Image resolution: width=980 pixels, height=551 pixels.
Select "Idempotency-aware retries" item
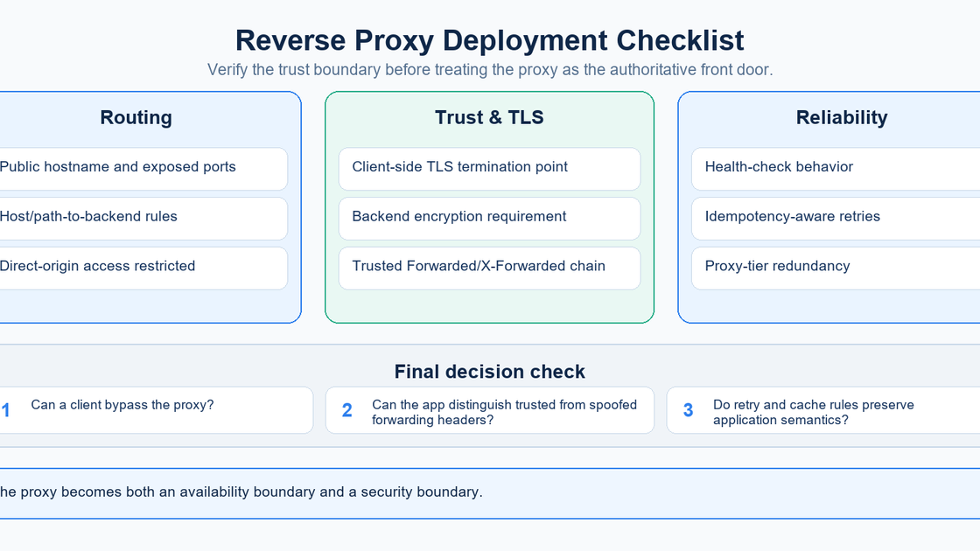point(836,219)
